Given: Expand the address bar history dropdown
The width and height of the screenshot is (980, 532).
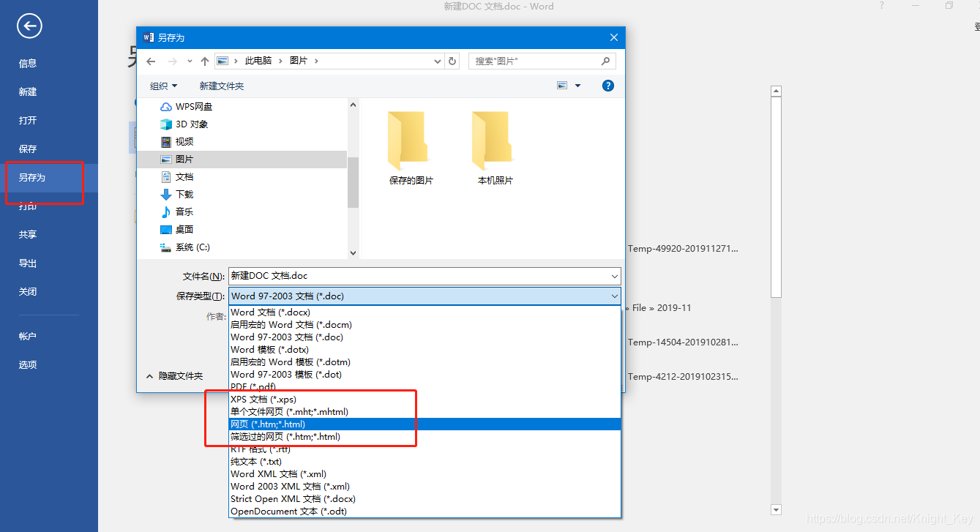Looking at the screenshot, I should (x=438, y=61).
